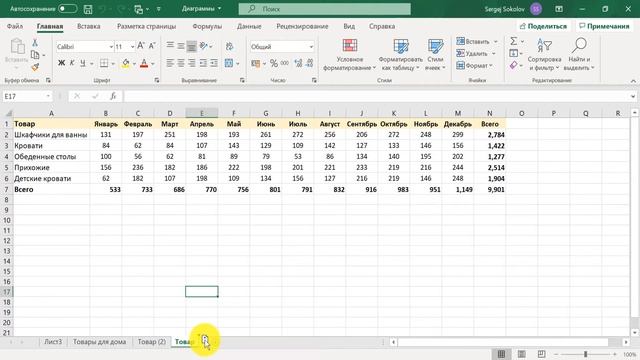The image size is (640, 360).
Task: Decrease font size with the small A icon
Action: pos(152,46)
